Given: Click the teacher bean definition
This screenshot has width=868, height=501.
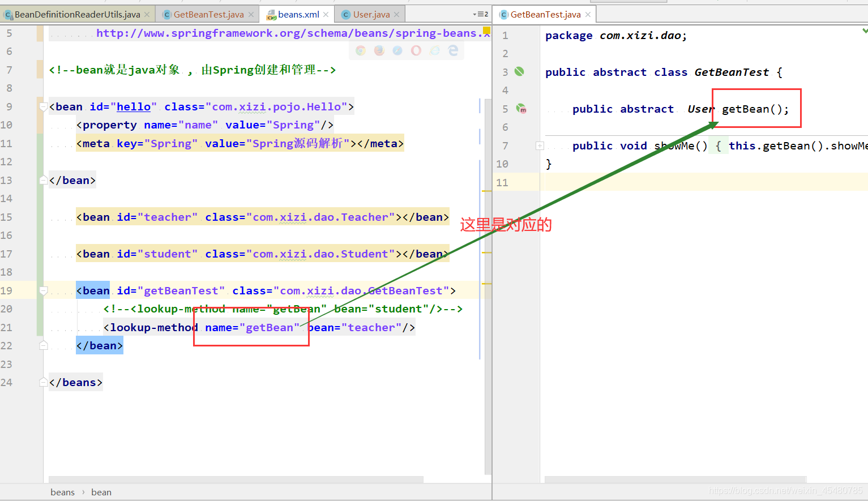Looking at the screenshot, I should pos(263,217).
